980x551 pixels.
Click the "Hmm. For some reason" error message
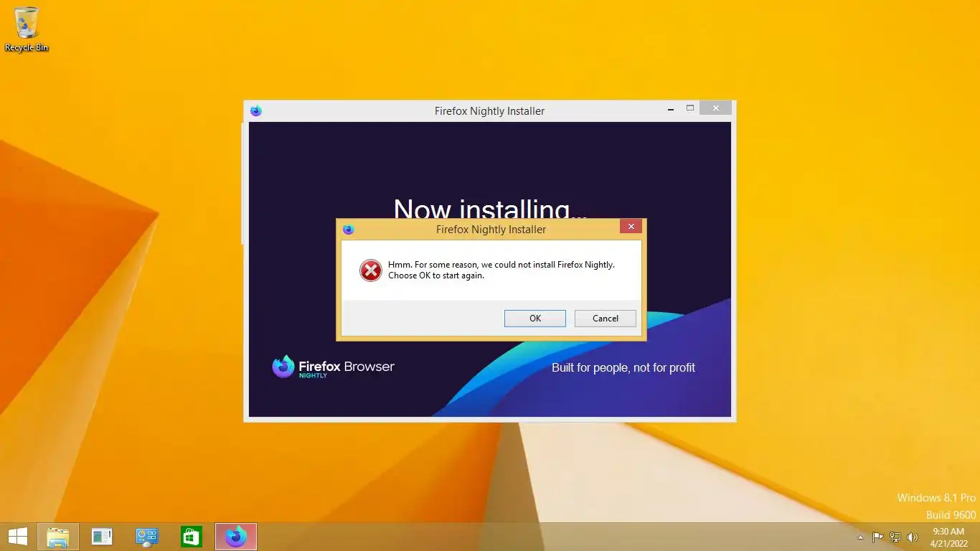(501, 270)
